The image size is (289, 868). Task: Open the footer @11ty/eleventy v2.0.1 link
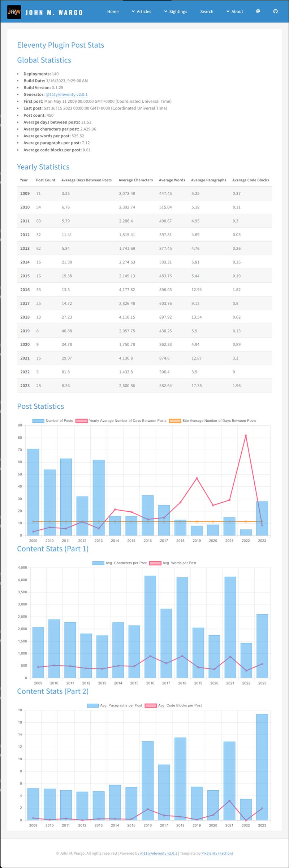pyautogui.click(x=159, y=853)
